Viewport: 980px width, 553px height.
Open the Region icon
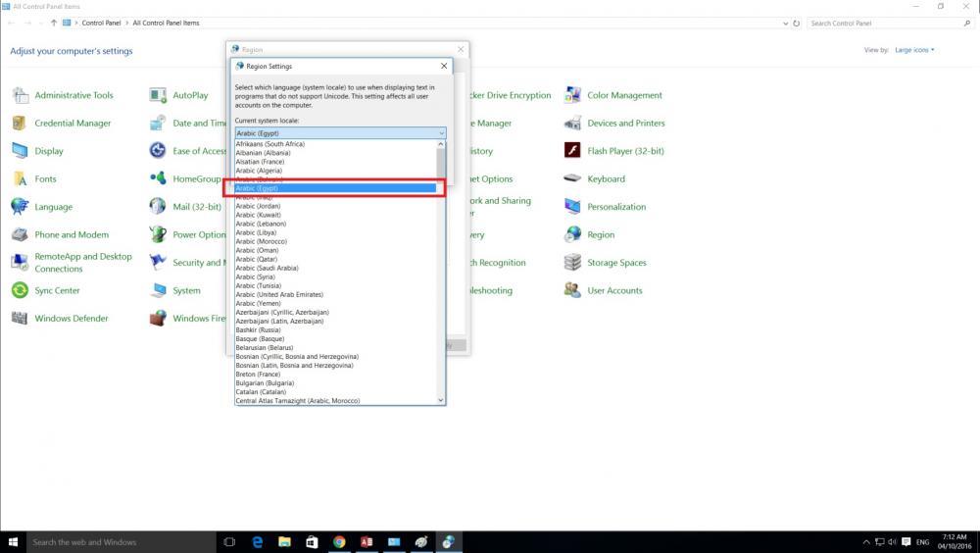572,234
